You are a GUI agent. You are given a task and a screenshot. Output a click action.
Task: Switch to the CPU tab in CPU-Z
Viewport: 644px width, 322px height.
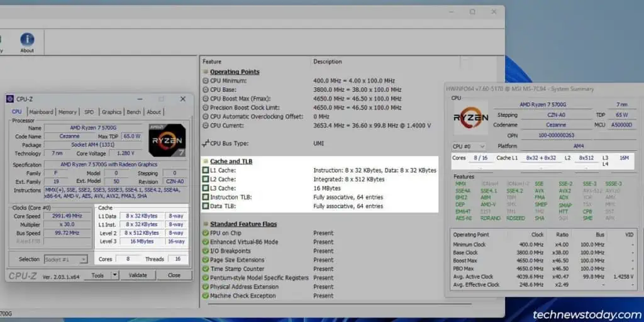[17, 112]
